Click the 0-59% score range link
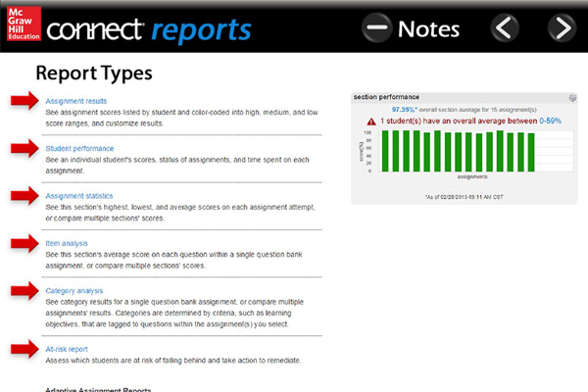Image resolution: width=588 pixels, height=392 pixels. (x=550, y=121)
